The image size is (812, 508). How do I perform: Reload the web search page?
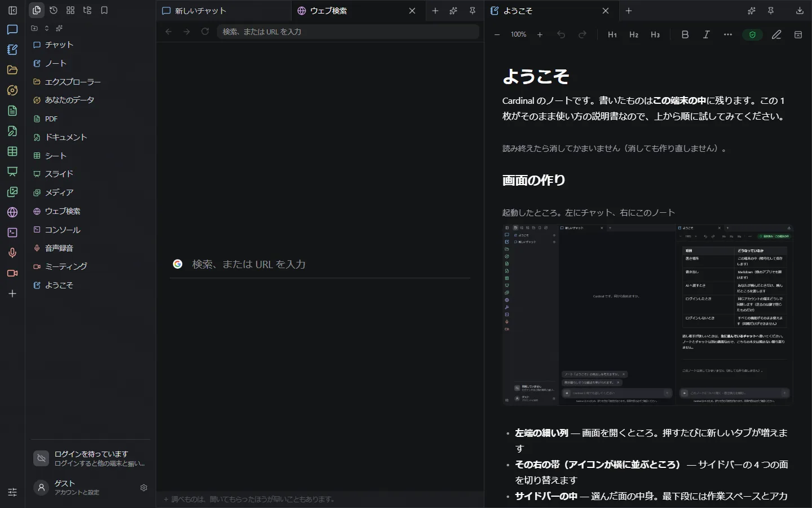click(x=205, y=32)
